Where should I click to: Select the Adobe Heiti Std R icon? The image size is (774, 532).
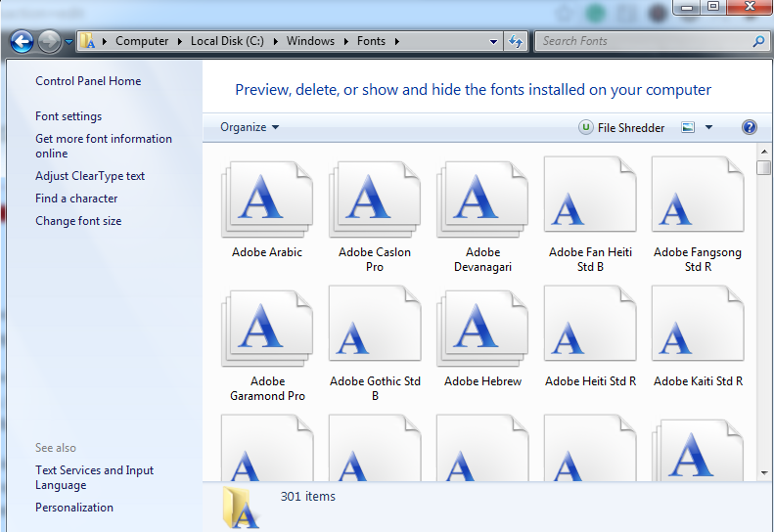pyautogui.click(x=590, y=324)
